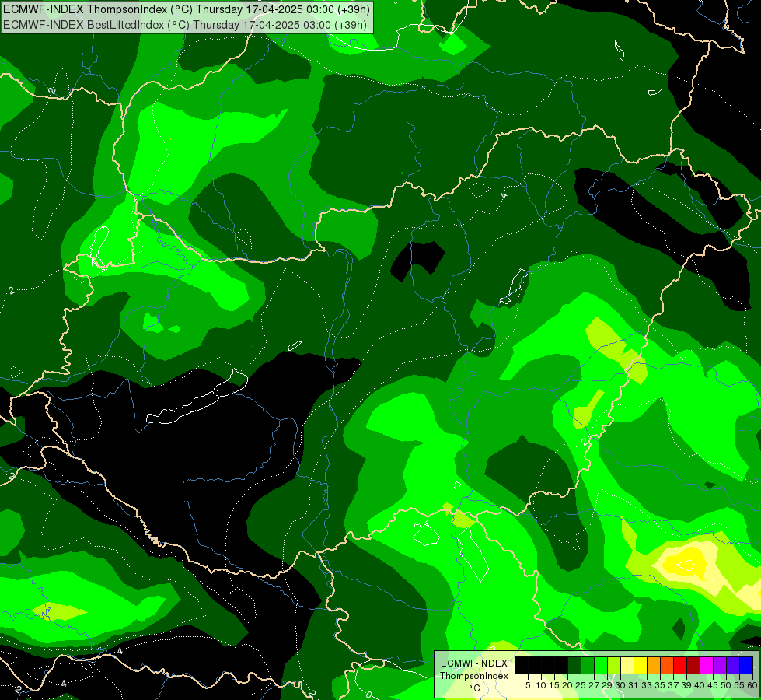
Task: Click the bright green 27-29 legend swatch
Action: (601, 665)
